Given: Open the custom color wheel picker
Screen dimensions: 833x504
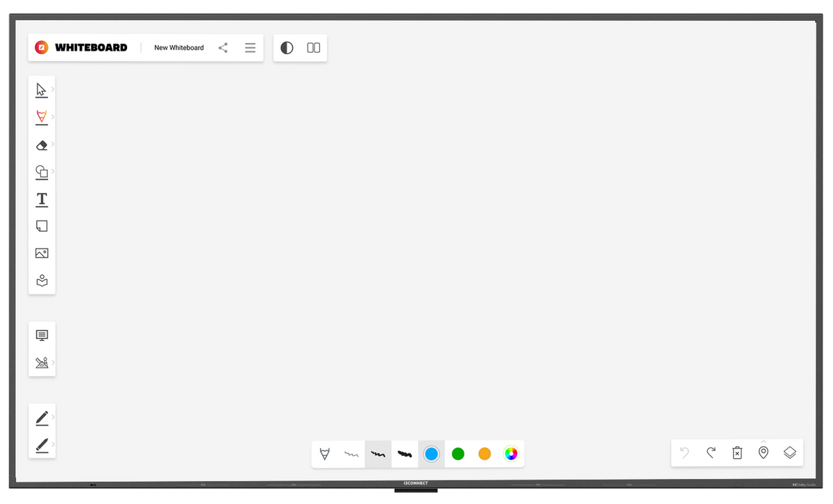Looking at the screenshot, I should click(511, 454).
